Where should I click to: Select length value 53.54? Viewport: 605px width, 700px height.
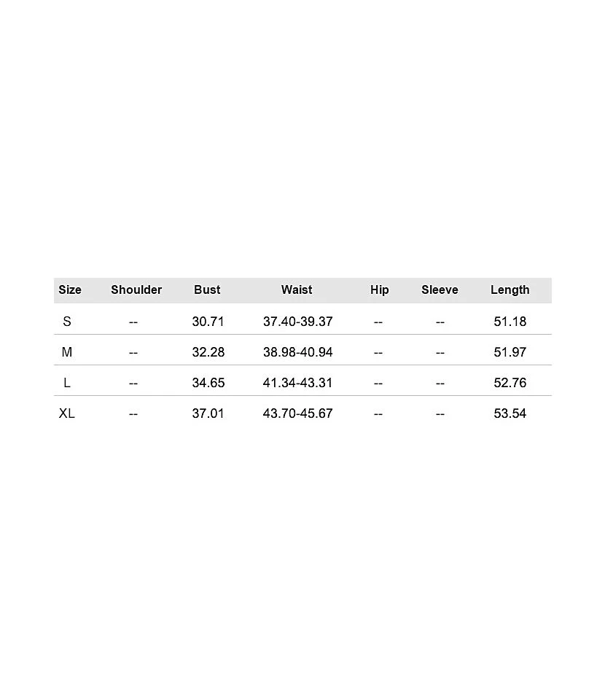click(510, 413)
